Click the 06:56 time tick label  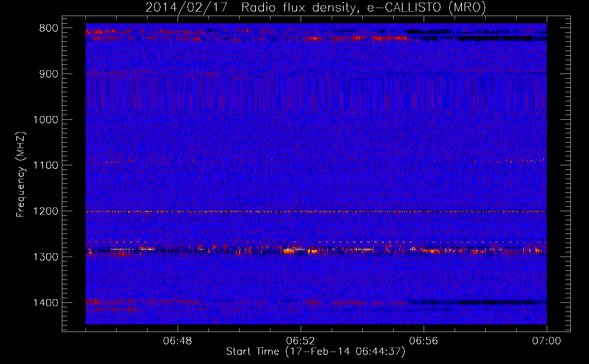tap(424, 341)
